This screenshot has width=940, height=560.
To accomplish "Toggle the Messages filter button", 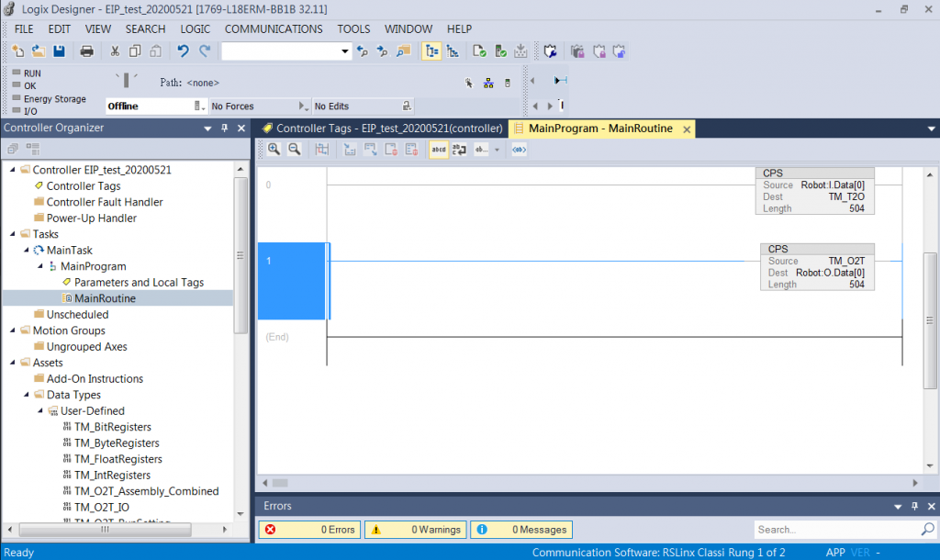I will click(x=520, y=530).
